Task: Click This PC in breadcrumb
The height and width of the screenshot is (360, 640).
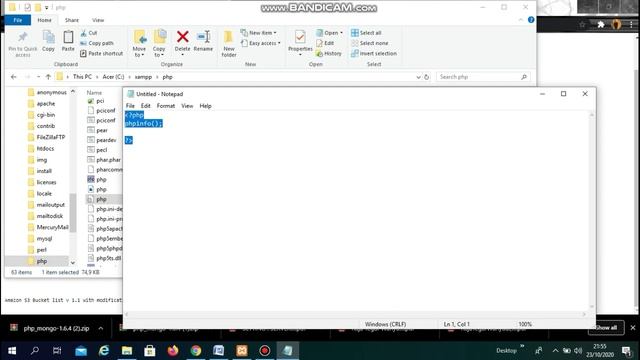Action: [x=82, y=77]
